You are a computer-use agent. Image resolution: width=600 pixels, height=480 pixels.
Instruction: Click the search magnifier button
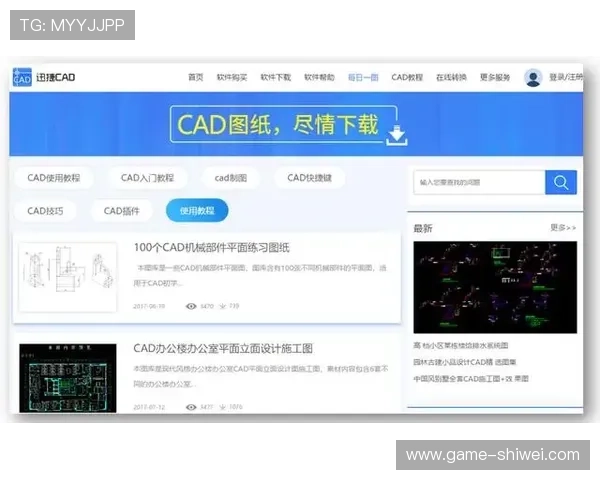[x=561, y=182]
